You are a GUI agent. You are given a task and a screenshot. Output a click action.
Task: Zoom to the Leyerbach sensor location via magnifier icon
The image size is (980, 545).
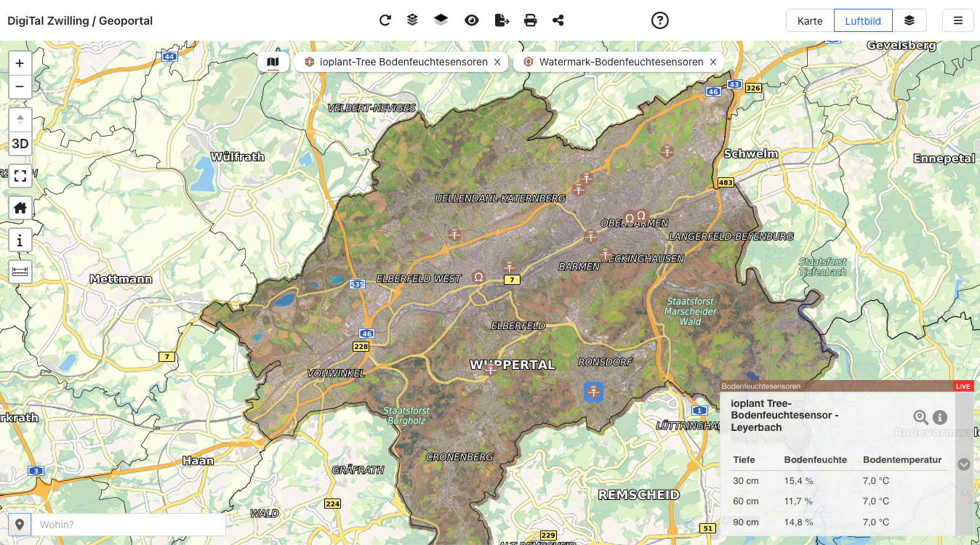[x=920, y=417]
